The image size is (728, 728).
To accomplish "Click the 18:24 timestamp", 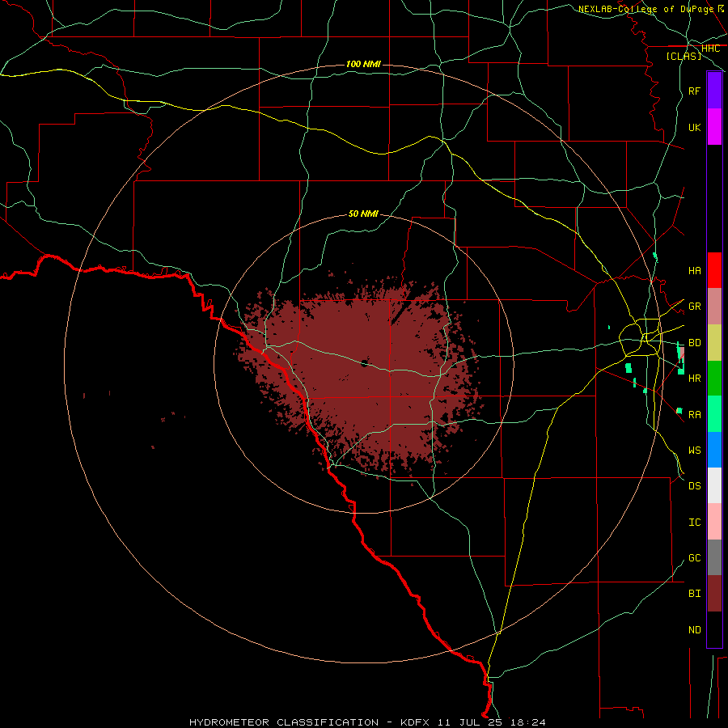I will coord(528,722).
